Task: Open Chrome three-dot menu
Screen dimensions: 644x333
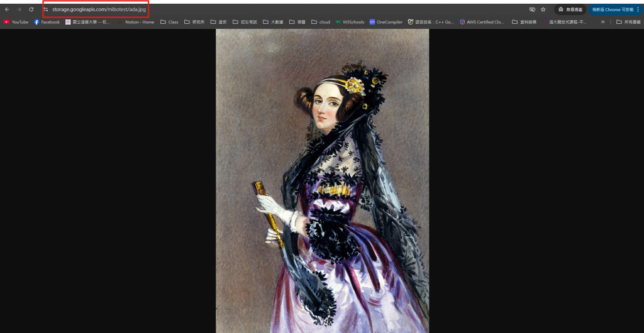Action: coord(638,9)
